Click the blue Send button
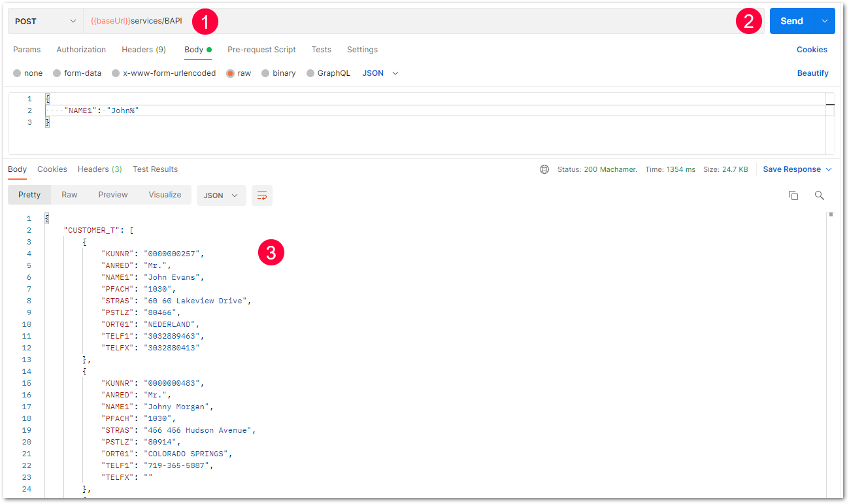Image resolution: width=849 pixels, height=504 pixels. coord(791,21)
